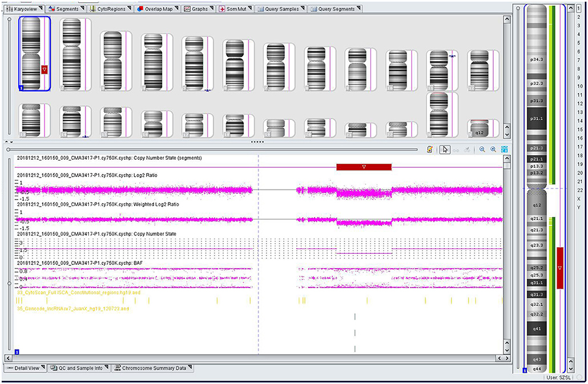This screenshot has width=588, height=384.
Task: Click the Weighted Log2 Ratio track label
Action: (x=98, y=204)
